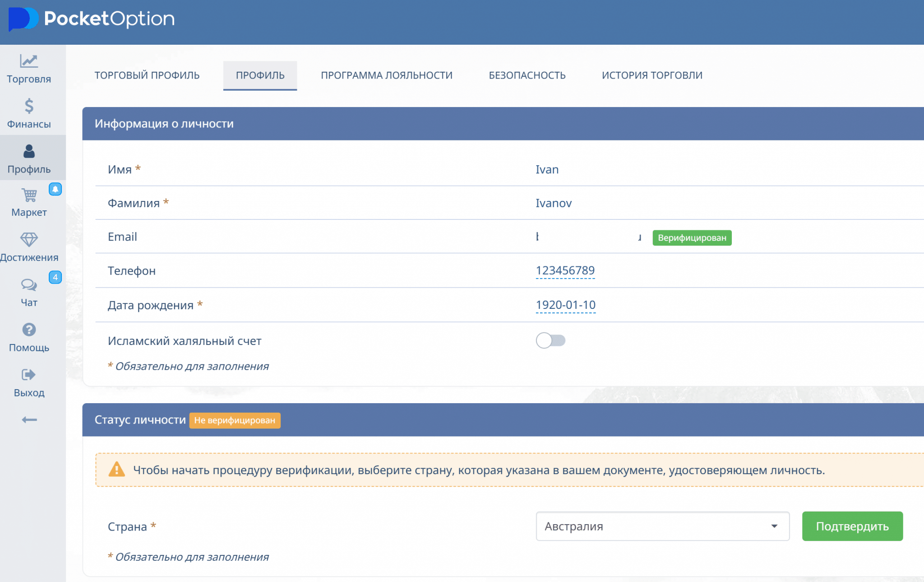
Task: Go to История торговли tab
Action: tap(652, 75)
